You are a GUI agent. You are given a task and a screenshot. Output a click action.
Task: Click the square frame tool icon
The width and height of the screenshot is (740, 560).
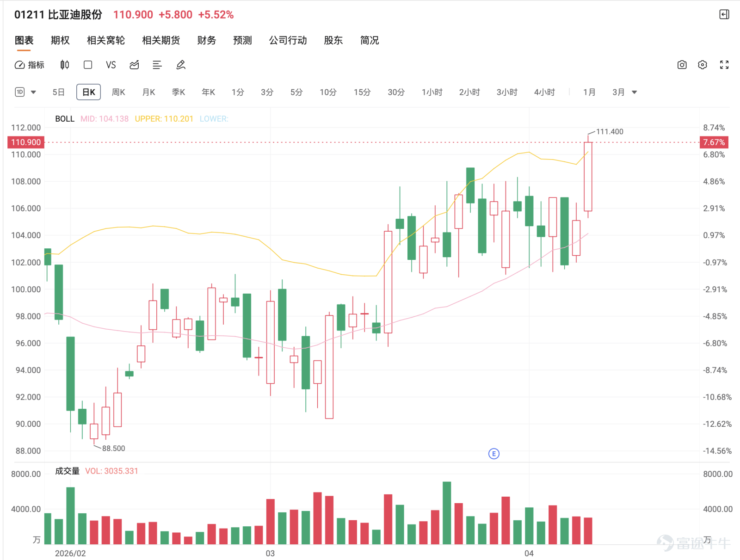[88, 65]
